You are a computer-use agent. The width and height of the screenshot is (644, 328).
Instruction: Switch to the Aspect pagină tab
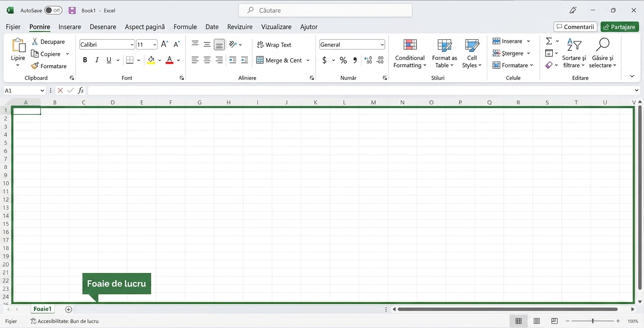[x=145, y=27]
